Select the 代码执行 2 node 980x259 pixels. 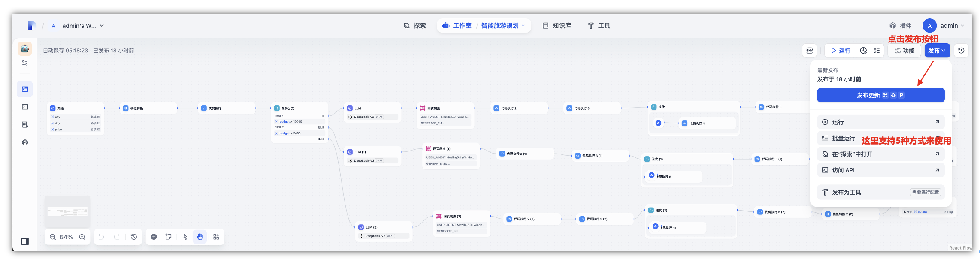(519, 108)
